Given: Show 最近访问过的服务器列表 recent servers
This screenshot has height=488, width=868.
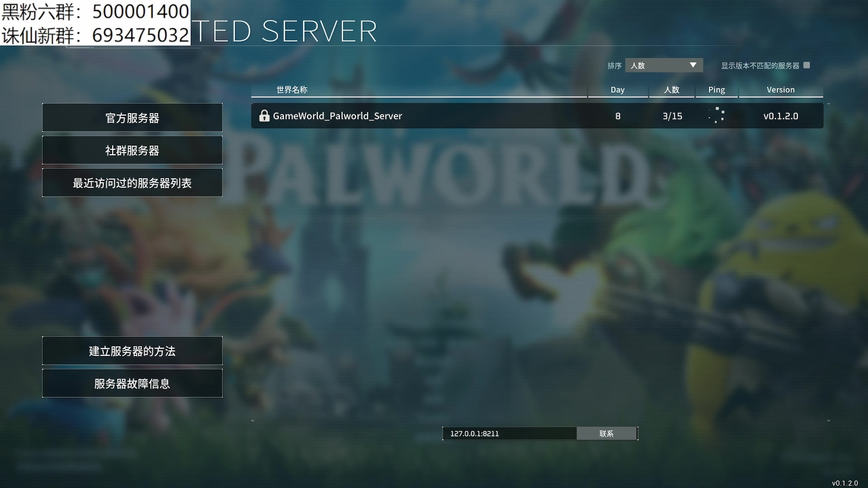Looking at the screenshot, I should coord(132,183).
